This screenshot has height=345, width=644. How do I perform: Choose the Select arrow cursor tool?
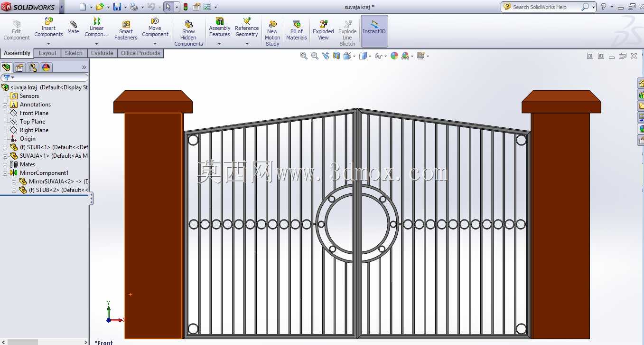[x=168, y=7]
